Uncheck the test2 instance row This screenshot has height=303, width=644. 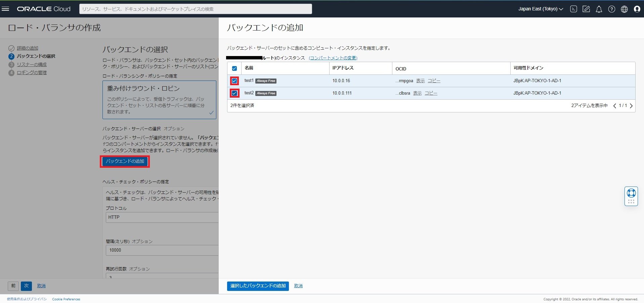click(x=234, y=93)
